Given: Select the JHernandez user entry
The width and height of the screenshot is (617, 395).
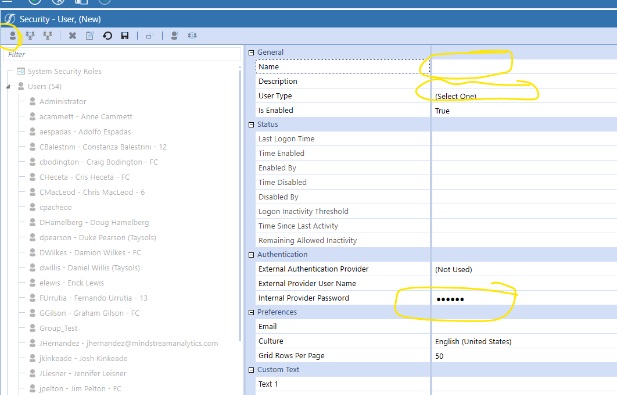Looking at the screenshot, I should (x=129, y=343).
